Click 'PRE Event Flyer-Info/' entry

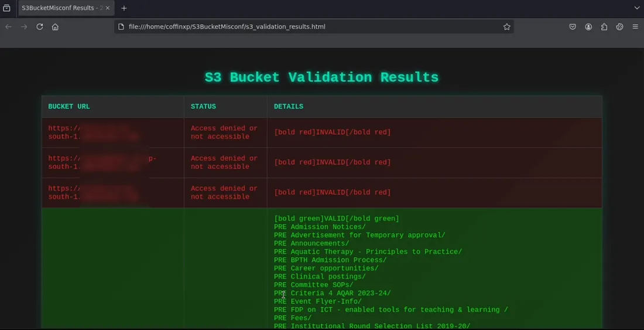pos(318,301)
